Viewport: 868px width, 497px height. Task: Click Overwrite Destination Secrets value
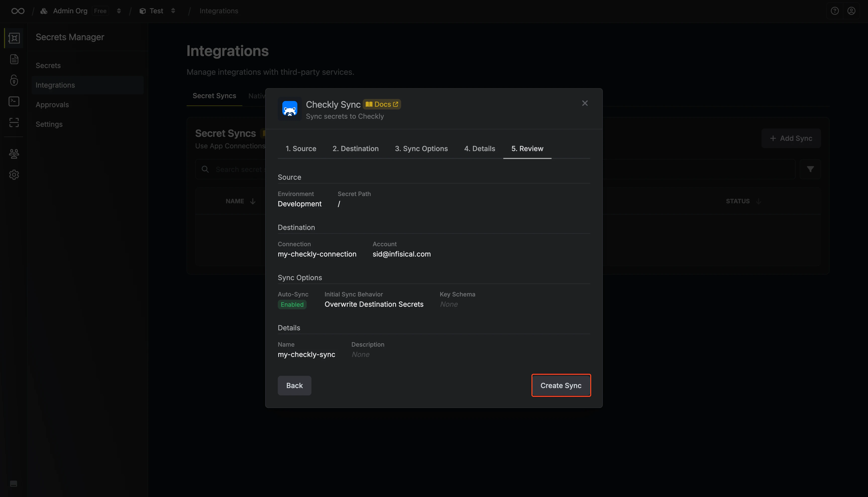(374, 304)
